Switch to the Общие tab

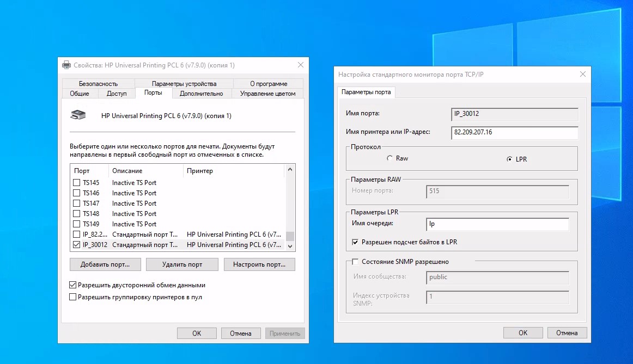(80, 94)
